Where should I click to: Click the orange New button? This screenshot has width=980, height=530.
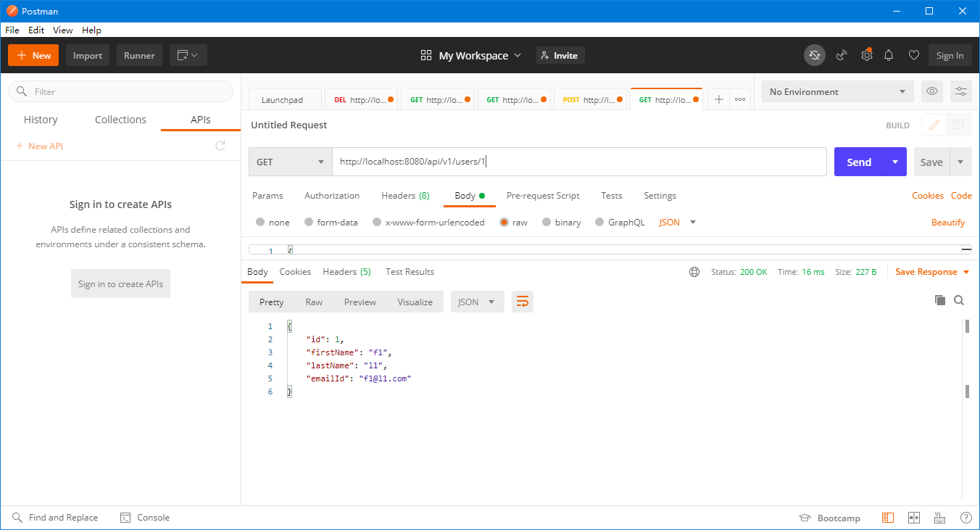33,55
